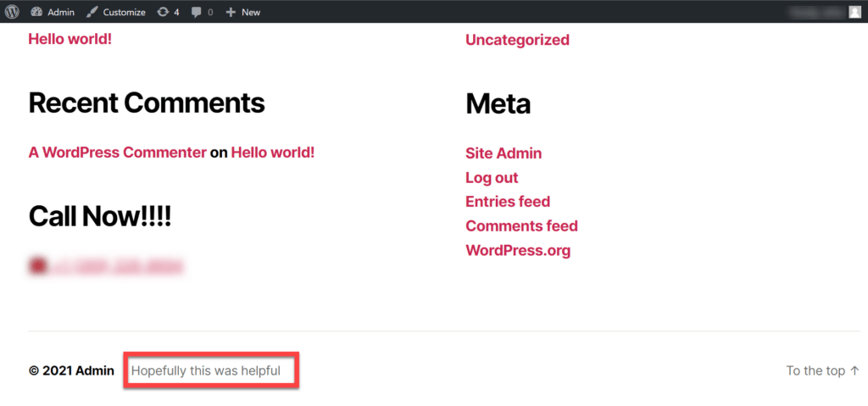
Task: Click the Recent Comments heading
Action: [x=147, y=103]
